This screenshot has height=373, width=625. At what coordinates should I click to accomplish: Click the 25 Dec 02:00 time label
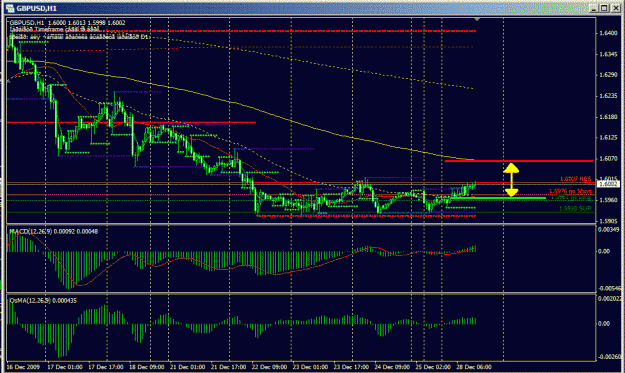433,367
